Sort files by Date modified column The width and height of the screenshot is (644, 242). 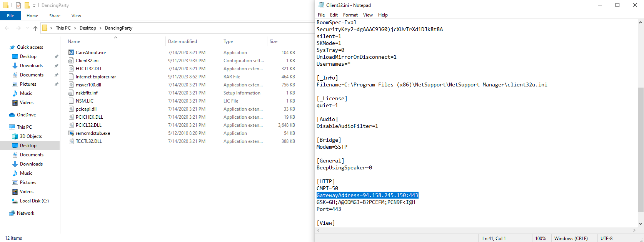(x=182, y=41)
